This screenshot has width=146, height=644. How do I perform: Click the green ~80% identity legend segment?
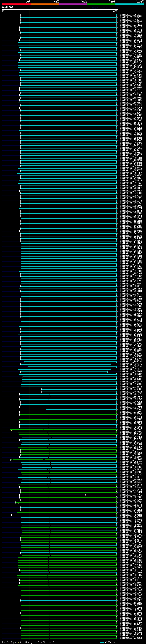[101, 4]
